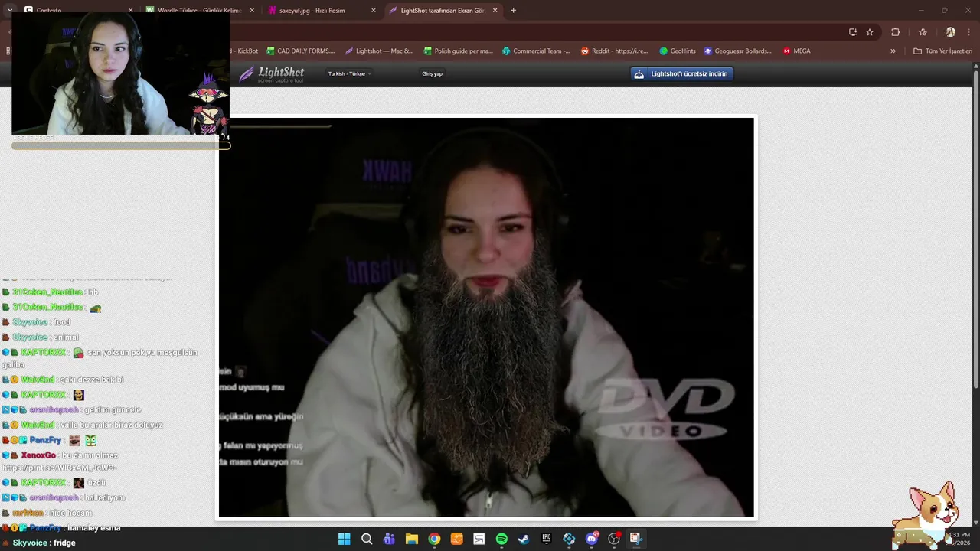Open the Polish guide per ma... bookmark
This screenshot has width=980, height=551.
[458, 51]
